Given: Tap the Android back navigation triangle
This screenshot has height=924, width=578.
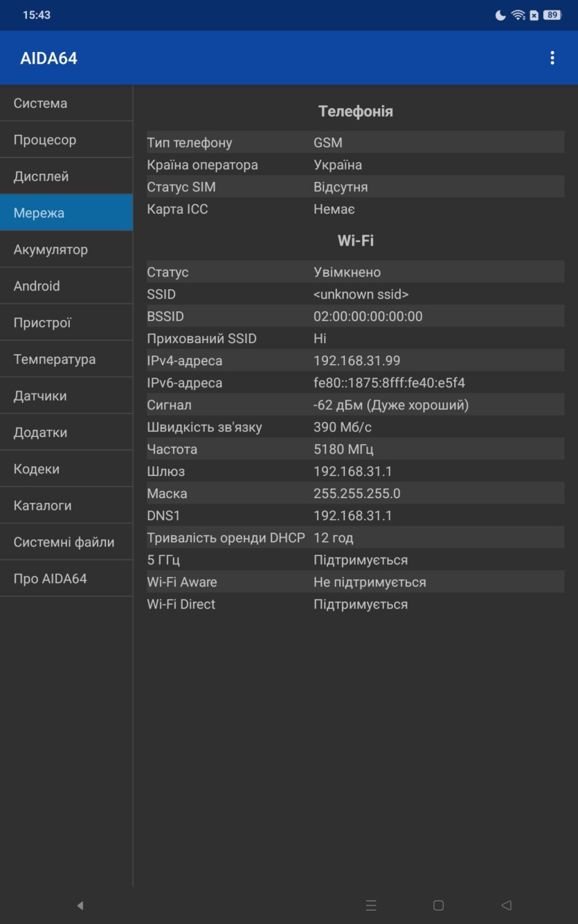Looking at the screenshot, I should click(x=506, y=905).
